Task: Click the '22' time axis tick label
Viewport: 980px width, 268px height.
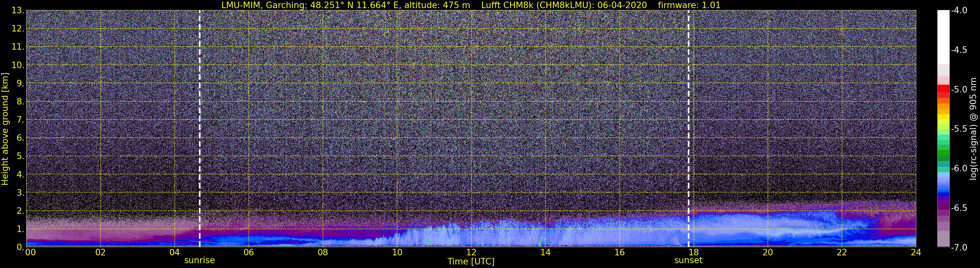Action: pyautogui.click(x=842, y=252)
